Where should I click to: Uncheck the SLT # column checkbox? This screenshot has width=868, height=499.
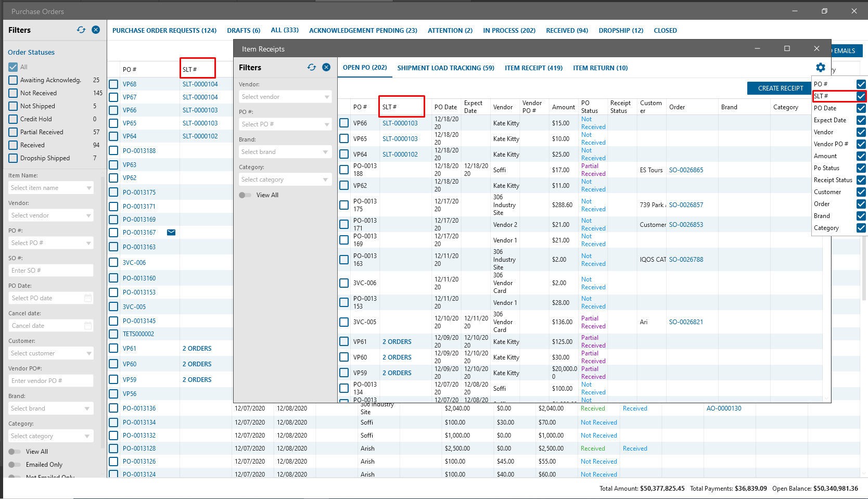(x=861, y=96)
